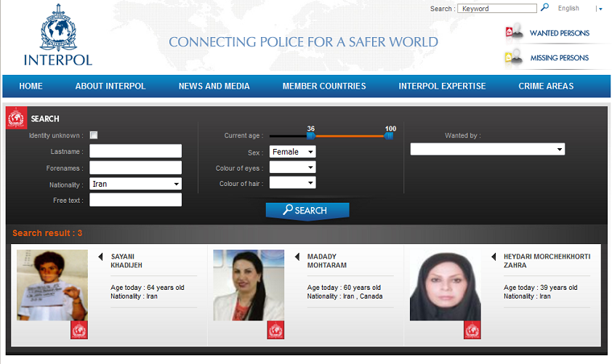Viewport: 612px width, 364px height.
Task: Expand the Wanted by dropdown
Action: pos(487,149)
